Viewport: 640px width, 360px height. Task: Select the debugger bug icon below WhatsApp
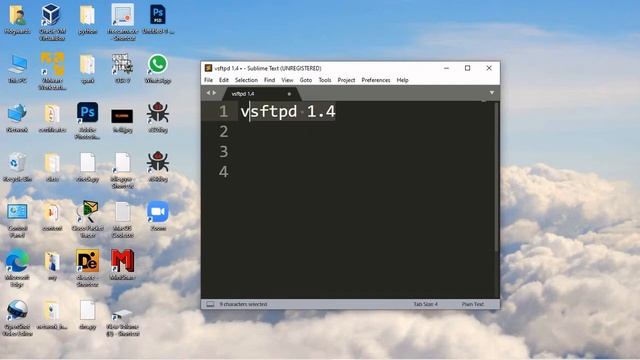click(x=158, y=118)
